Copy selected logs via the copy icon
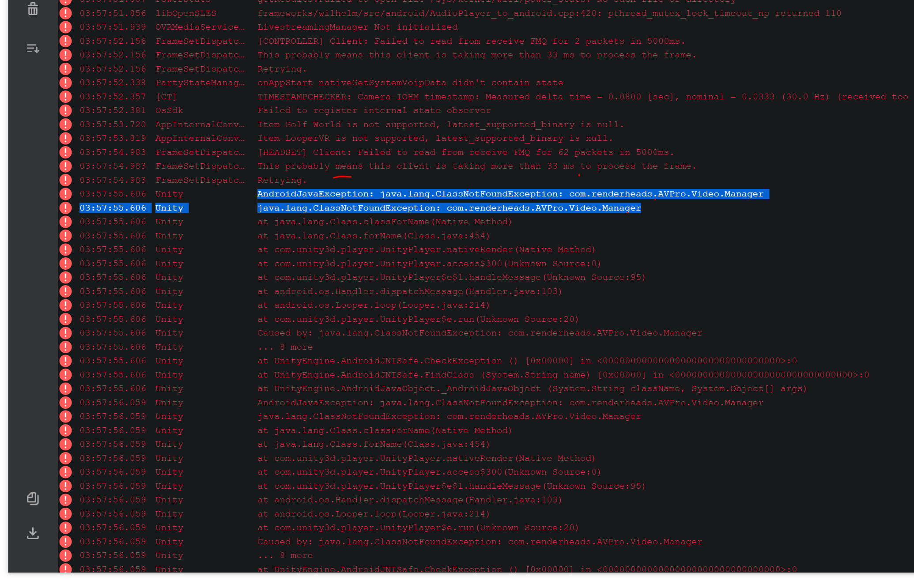Image resolution: width=914 pixels, height=588 pixels. point(32,499)
